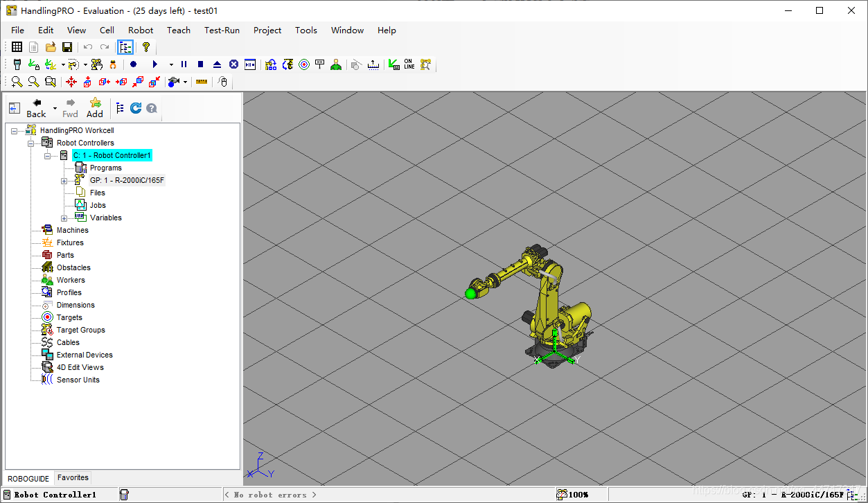Screen dimensions: 868x503
Task: Click the green tool center ball on robot
Action: (471, 294)
